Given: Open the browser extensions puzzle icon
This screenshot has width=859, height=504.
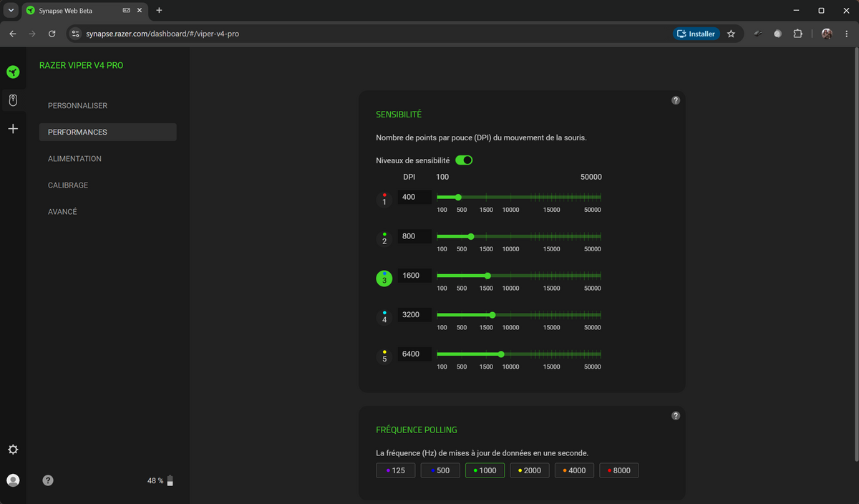Looking at the screenshot, I should click(798, 34).
